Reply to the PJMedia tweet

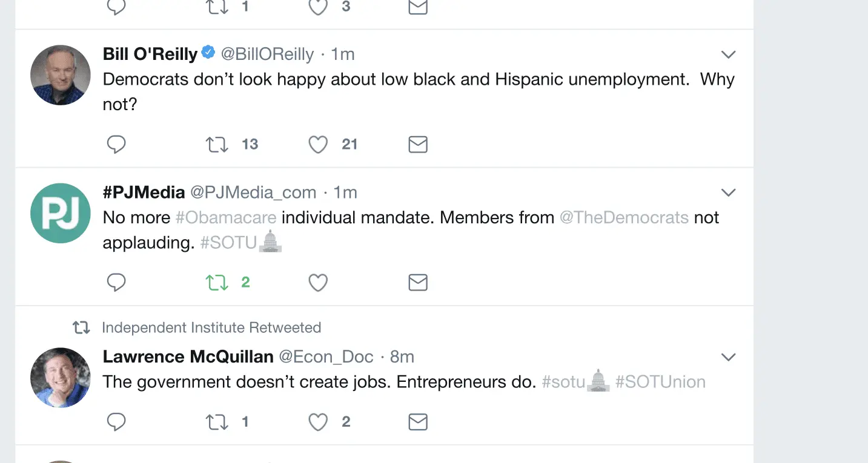tap(116, 282)
